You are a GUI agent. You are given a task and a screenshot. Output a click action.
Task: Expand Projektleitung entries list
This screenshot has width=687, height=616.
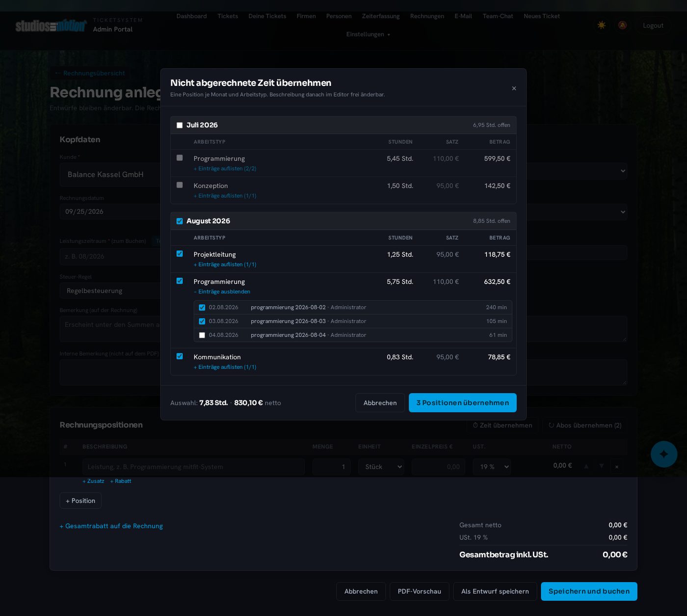pyautogui.click(x=225, y=265)
